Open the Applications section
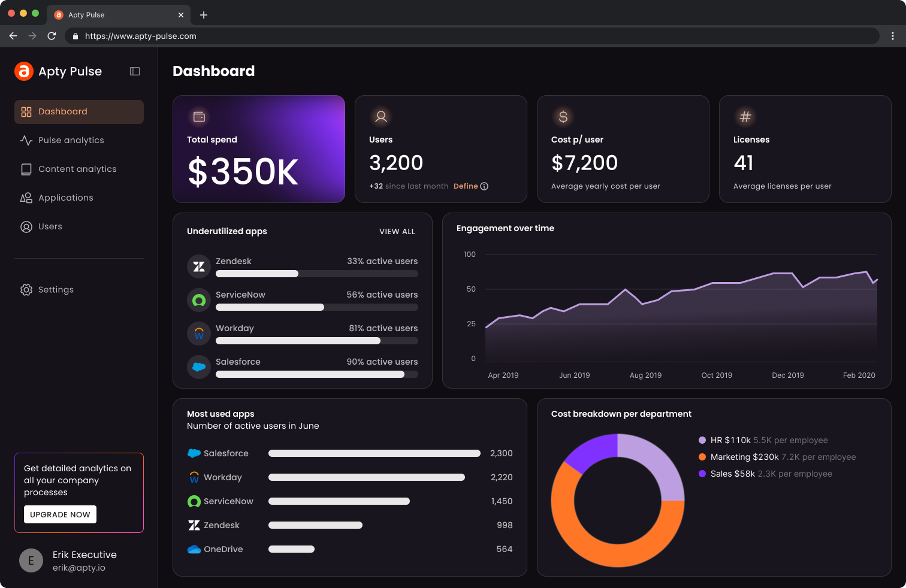The image size is (906, 588). (x=65, y=198)
